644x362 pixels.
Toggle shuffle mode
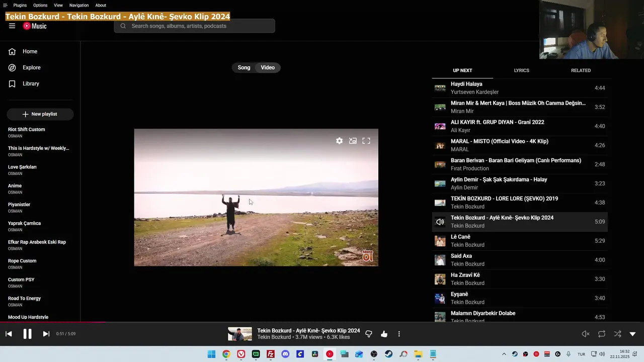point(617,334)
